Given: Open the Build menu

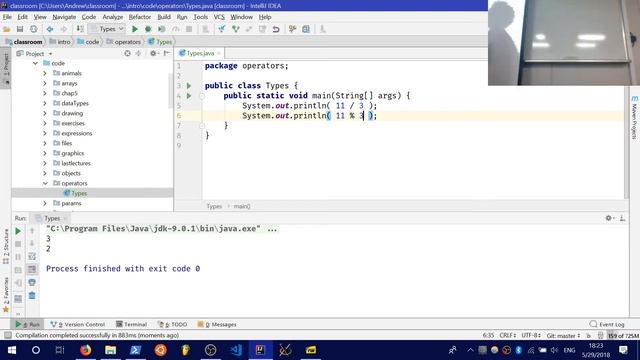Looking at the screenshot, I should click(164, 17).
